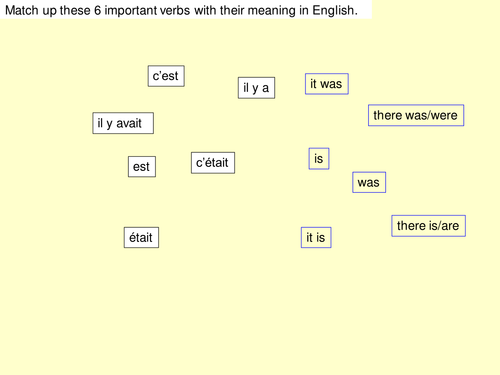The height and width of the screenshot is (375, 500).
Task: Click the "is" English card
Action: [x=319, y=159]
